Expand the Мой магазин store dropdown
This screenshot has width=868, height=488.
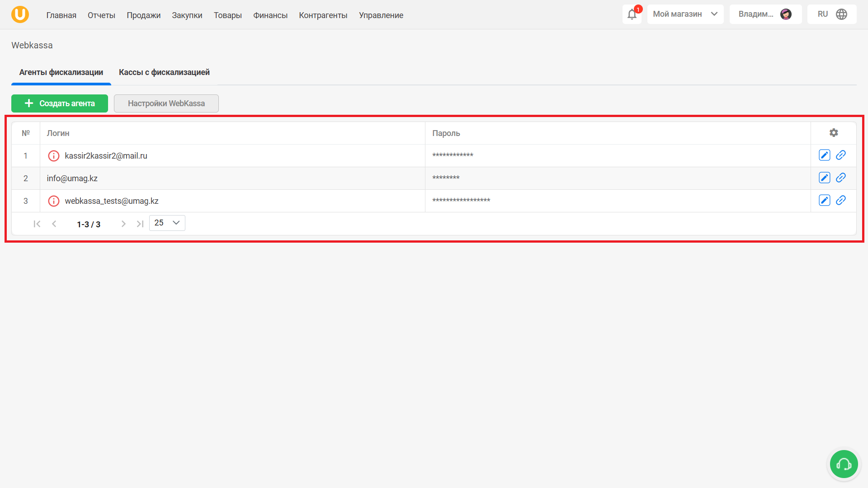click(x=685, y=14)
